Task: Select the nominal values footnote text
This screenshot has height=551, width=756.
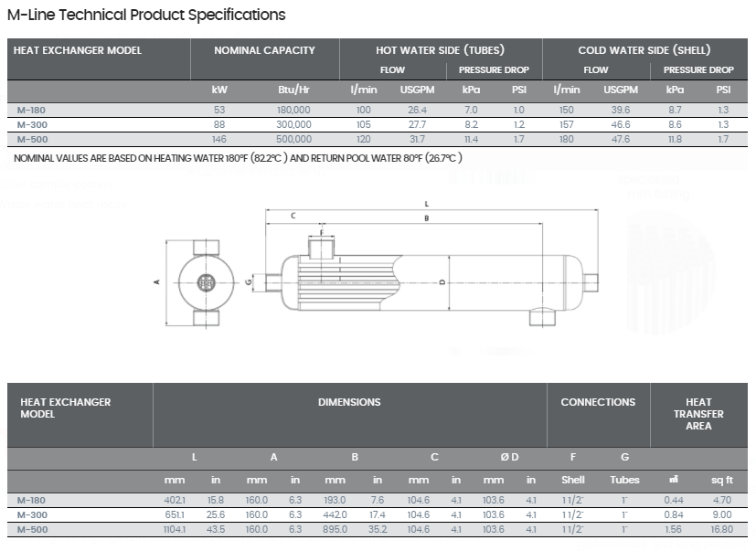Action: [239, 158]
